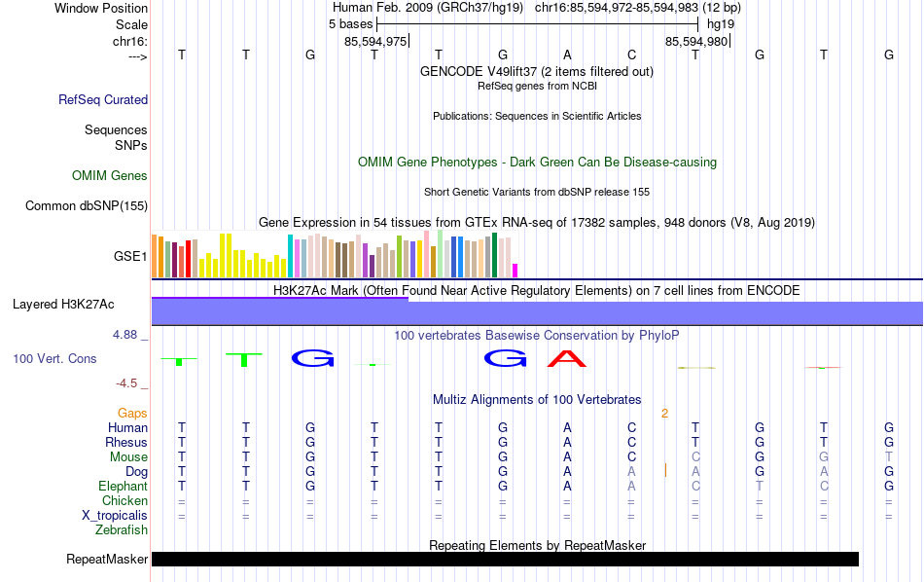Click the Scale label
The image size is (924, 582).
131,24
